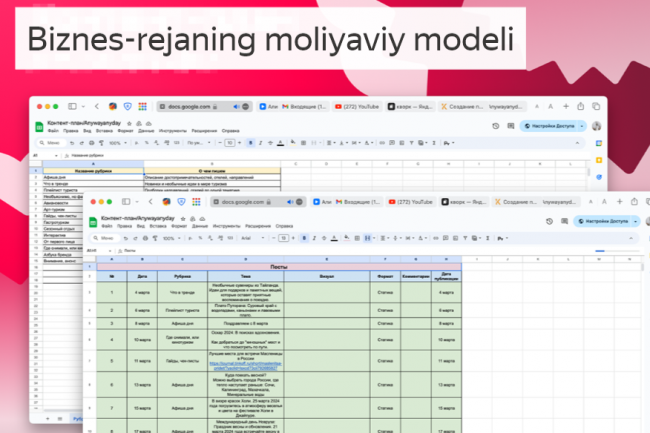Decrease font size with minus in the back window
The width and height of the screenshot is (650, 433).
coord(220,143)
